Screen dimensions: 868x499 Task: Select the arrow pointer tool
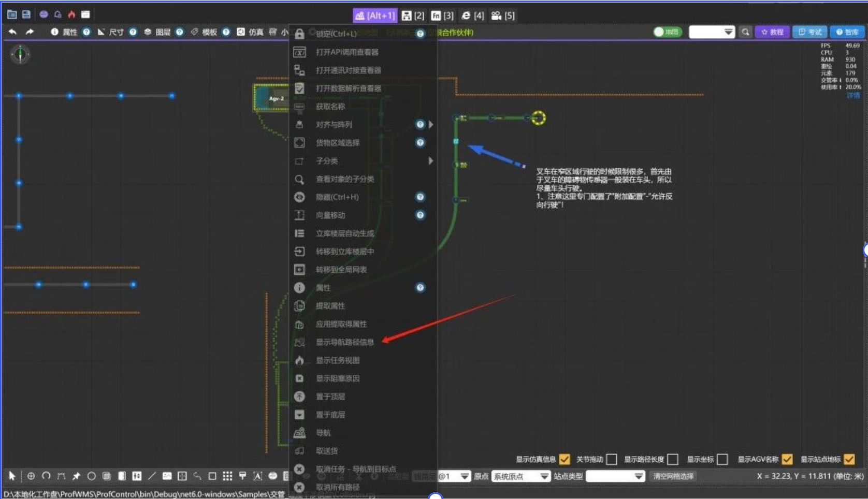12,476
